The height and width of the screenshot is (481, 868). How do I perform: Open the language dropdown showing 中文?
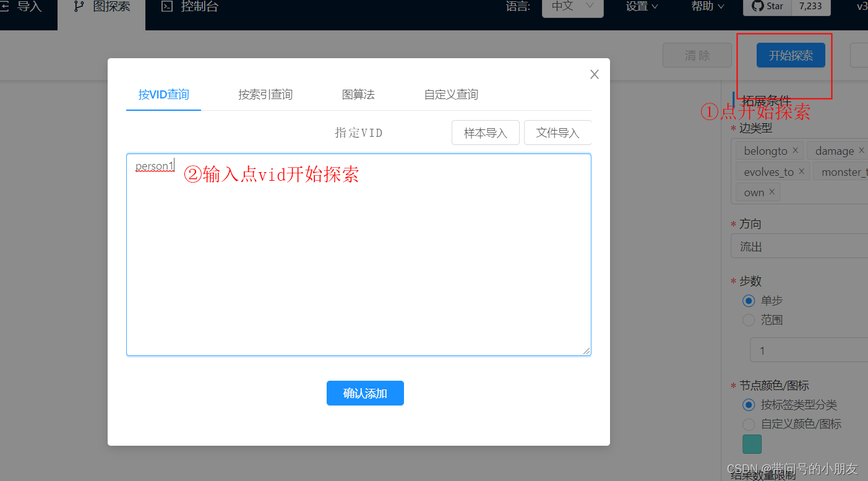coord(572,7)
